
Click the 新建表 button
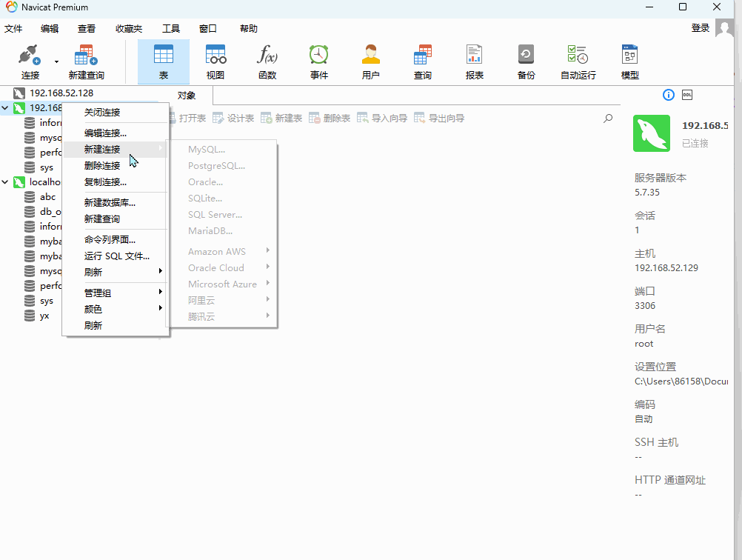(x=281, y=119)
